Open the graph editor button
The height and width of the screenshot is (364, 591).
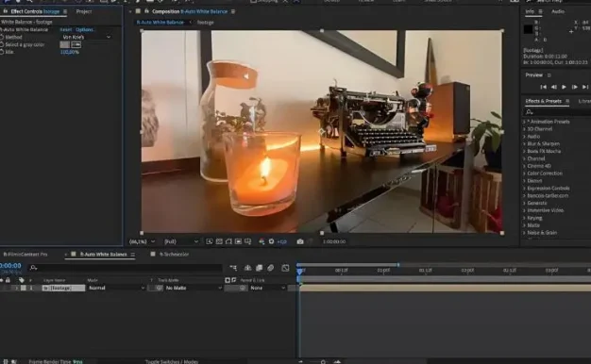[285, 268]
